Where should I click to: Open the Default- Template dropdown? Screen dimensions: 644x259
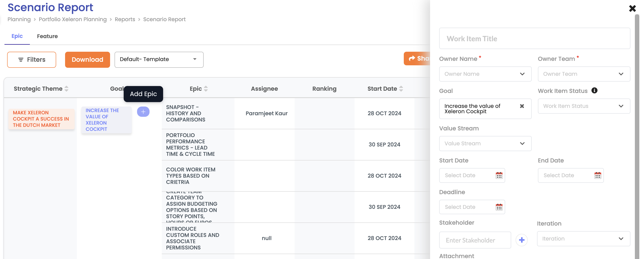coord(159,60)
